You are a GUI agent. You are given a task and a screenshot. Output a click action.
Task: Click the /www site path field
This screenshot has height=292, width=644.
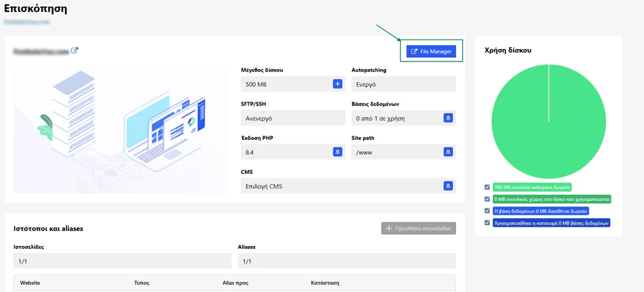point(404,152)
